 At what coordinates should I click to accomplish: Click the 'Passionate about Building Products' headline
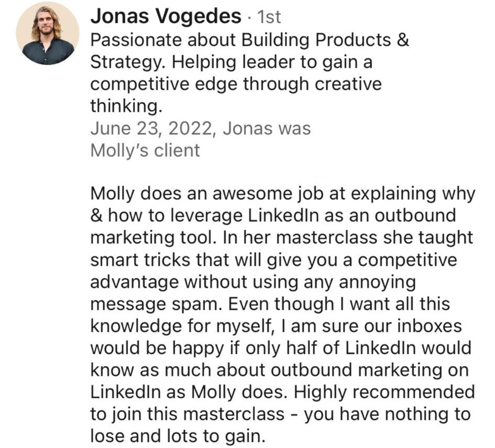click(x=250, y=40)
